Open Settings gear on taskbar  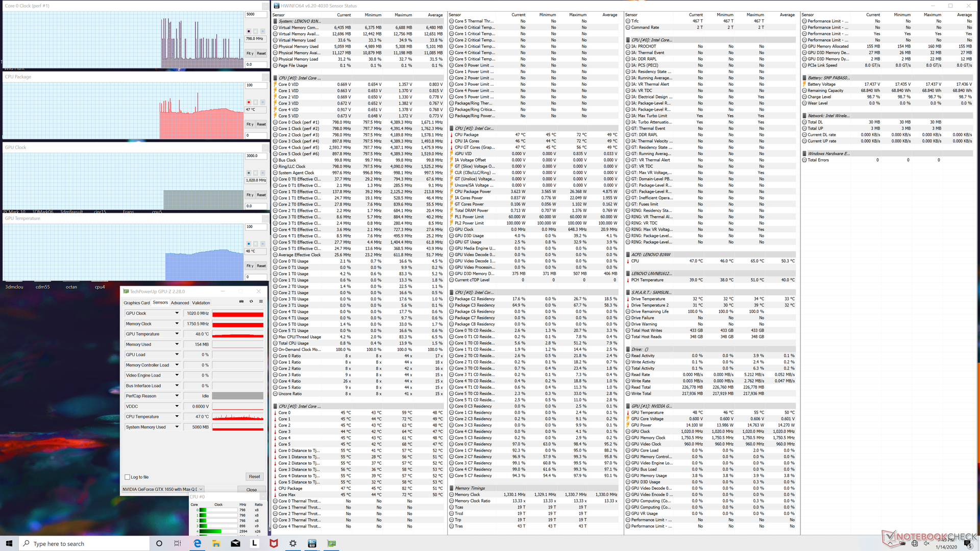pos(293,543)
